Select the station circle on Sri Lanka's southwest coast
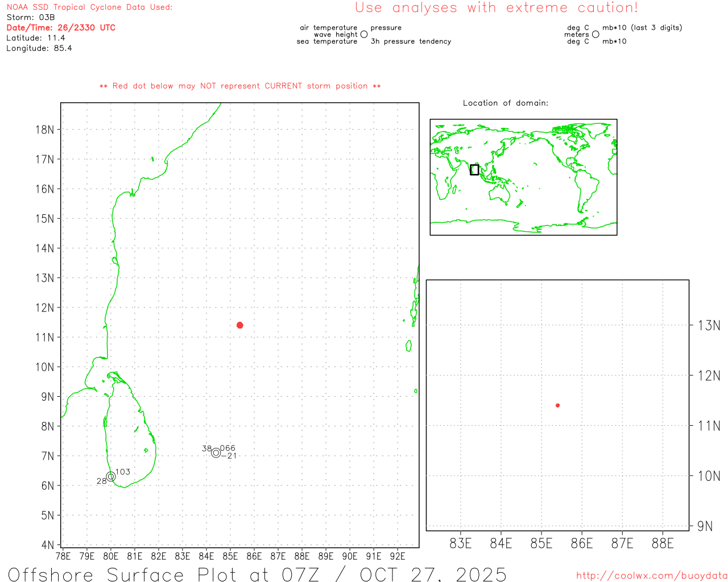 pos(111,476)
